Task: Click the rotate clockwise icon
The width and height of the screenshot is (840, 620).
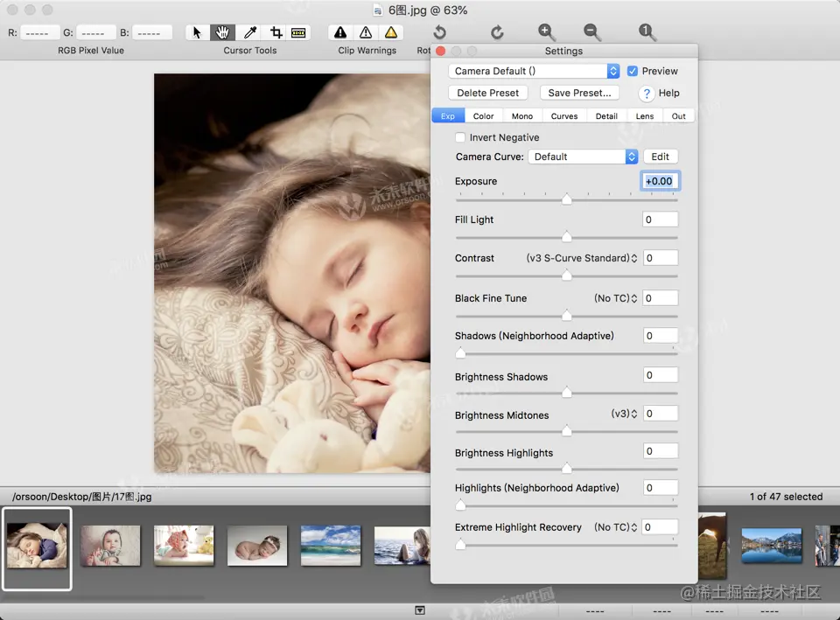Action: pos(497,32)
